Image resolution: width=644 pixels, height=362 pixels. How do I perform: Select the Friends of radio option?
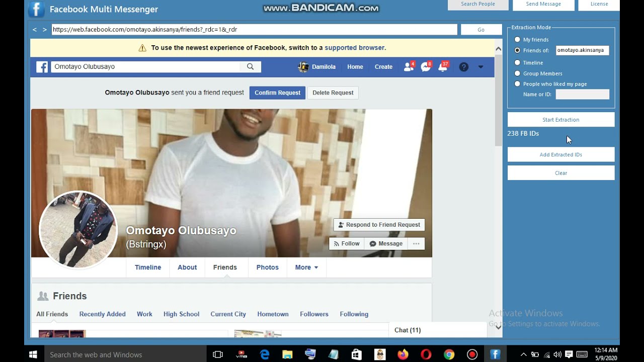pyautogui.click(x=517, y=50)
